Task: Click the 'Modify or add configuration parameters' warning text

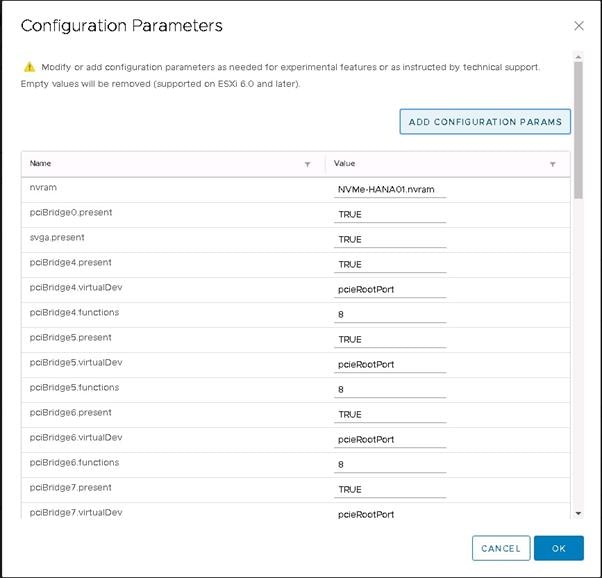Action: 291,67
